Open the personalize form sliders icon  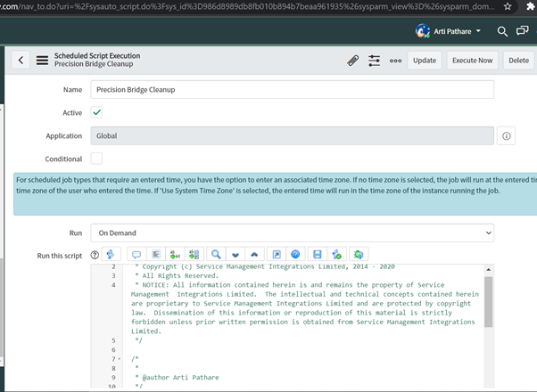375,61
